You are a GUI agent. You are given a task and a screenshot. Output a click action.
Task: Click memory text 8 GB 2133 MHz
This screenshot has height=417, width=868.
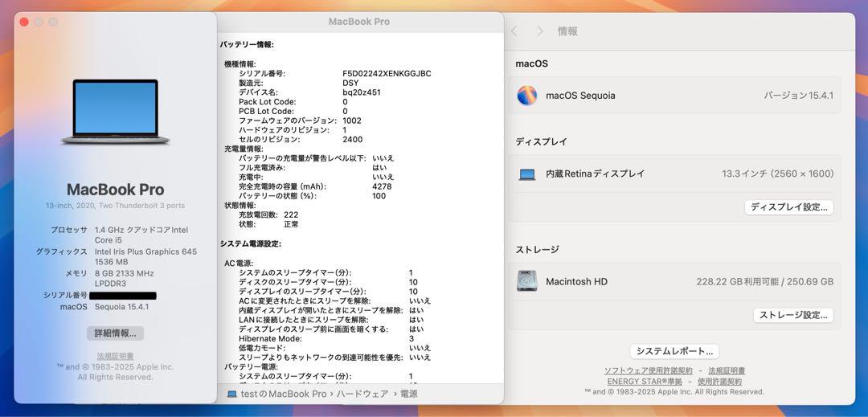124,273
